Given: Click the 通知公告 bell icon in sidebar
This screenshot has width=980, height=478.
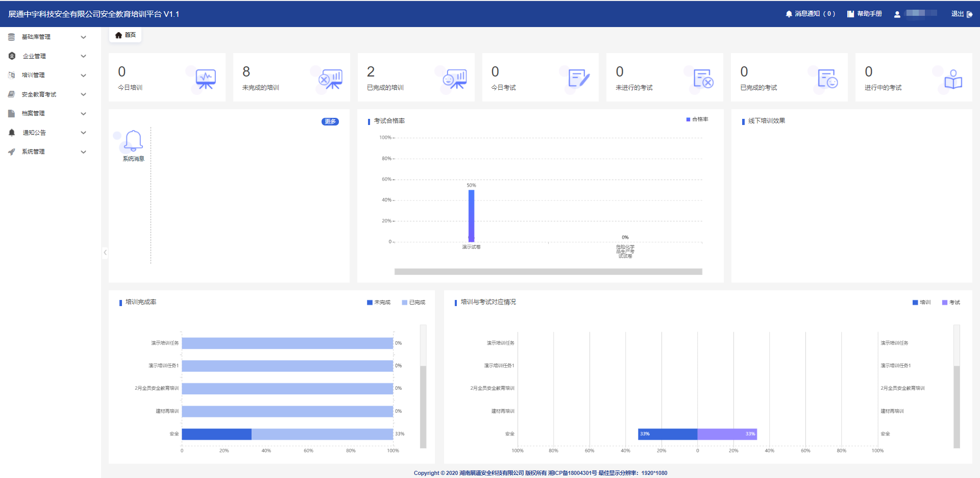Looking at the screenshot, I should pos(12,133).
